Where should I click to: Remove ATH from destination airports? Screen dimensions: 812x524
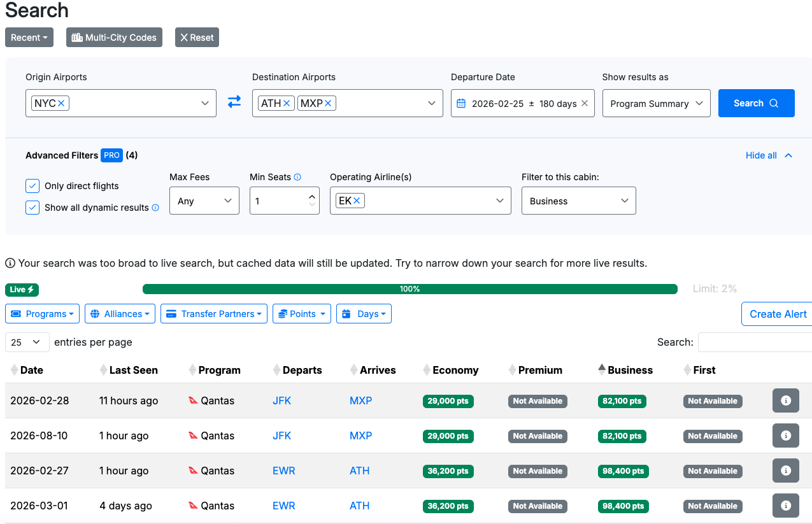(x=287, y=103)
